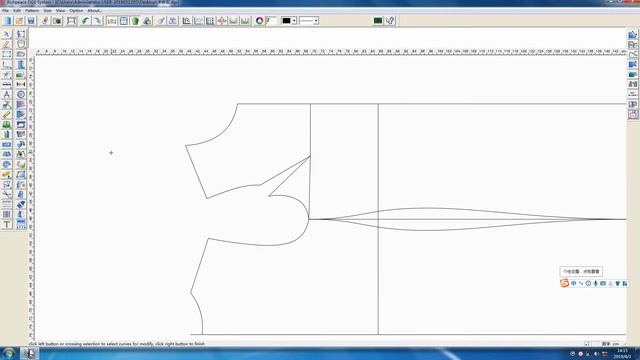Click the New file icon in top toolbar
The height and width of the screenshot is (360, 640).
click(x=8, y=20)
